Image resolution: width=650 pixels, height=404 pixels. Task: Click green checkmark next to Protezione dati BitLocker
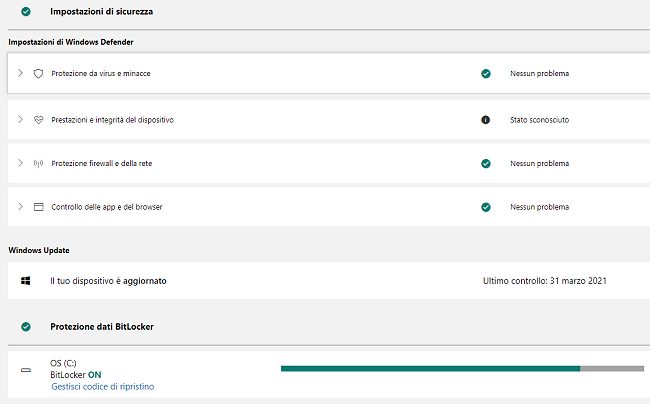pos(26,327)
